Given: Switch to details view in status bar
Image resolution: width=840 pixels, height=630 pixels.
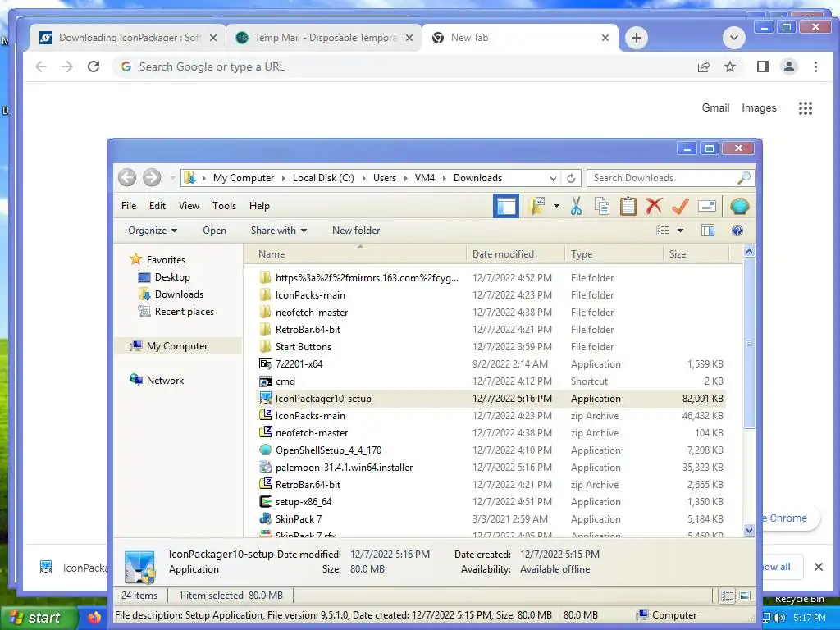Looking at the screenshot, I should tap(728, 596).
